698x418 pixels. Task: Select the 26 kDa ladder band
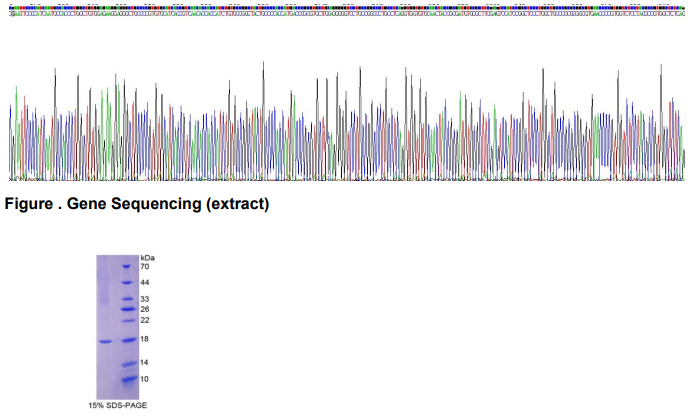[126, 310]
